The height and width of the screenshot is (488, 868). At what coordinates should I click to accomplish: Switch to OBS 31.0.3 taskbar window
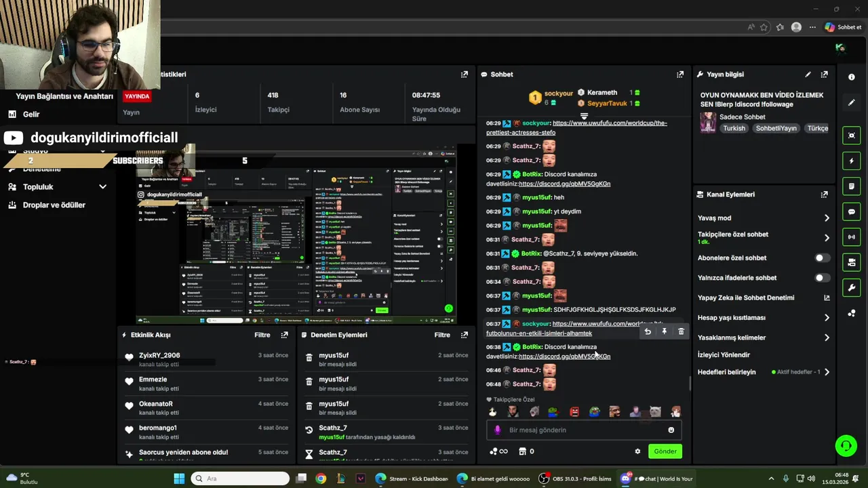click(x=575, y=479)
